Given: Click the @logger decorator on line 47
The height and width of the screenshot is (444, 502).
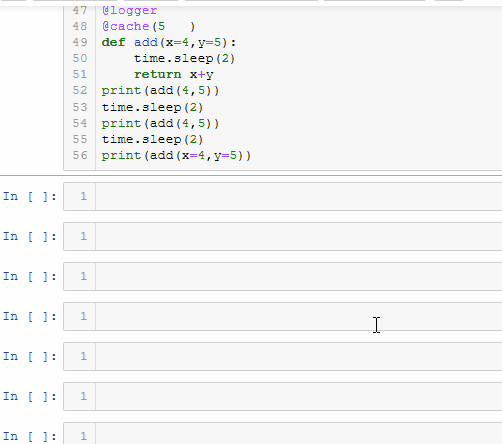Looking at the screenshot, I should click(x=129, y=10).
